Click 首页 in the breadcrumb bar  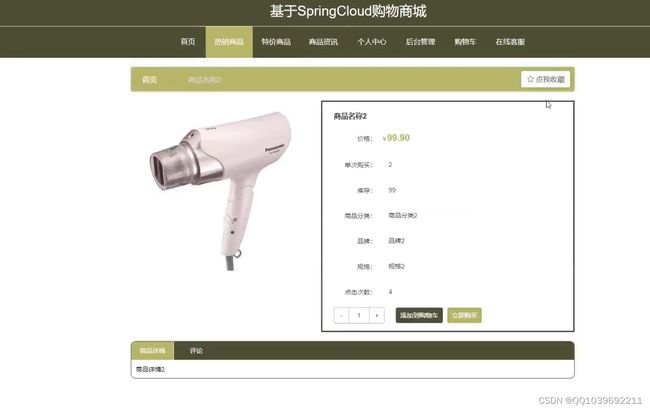coord(150,80)
